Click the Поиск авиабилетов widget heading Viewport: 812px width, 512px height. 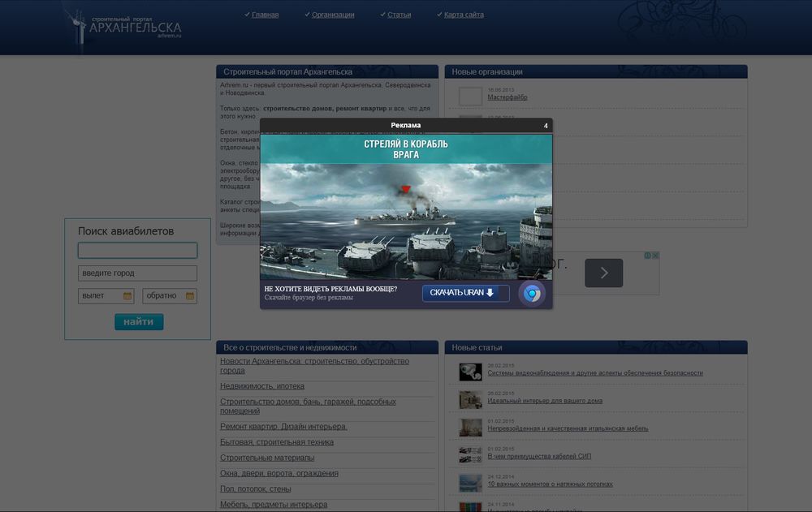tap(126, 231)
